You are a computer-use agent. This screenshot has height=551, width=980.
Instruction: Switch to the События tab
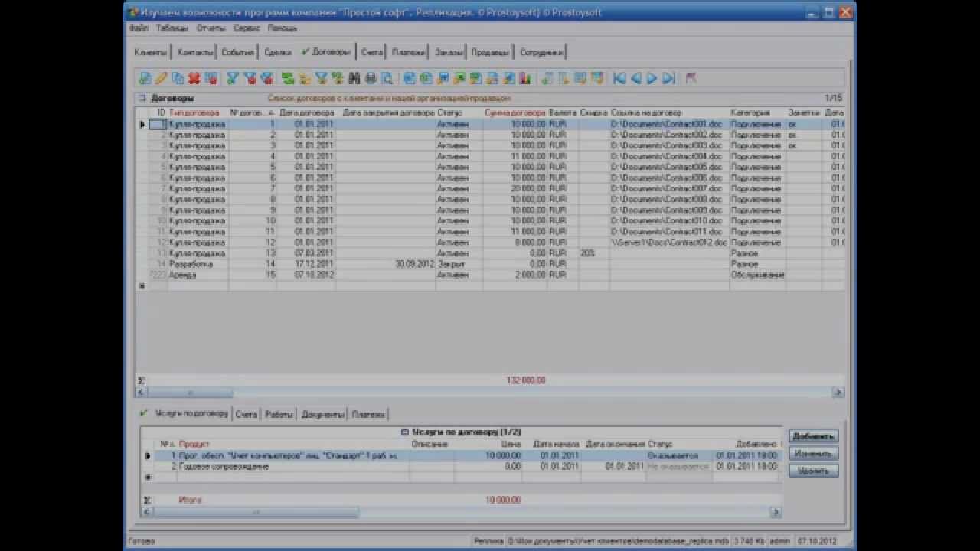coord(237,52)
